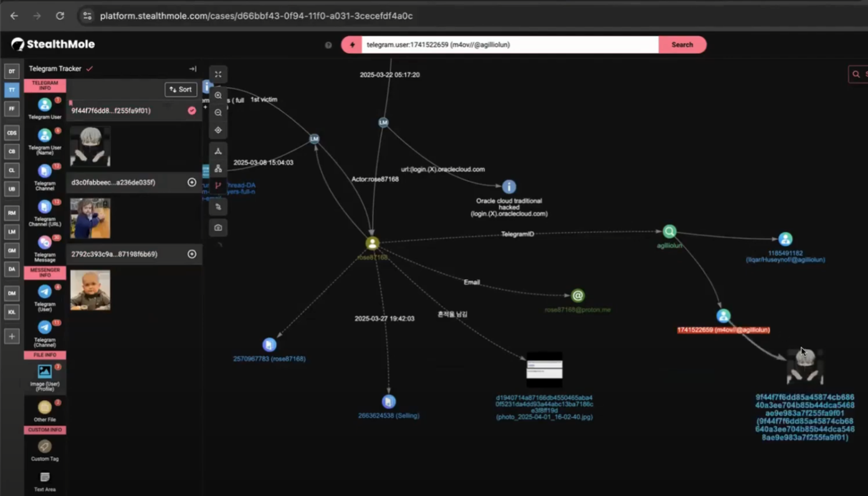Click the Search button

(x=682, y=45)
